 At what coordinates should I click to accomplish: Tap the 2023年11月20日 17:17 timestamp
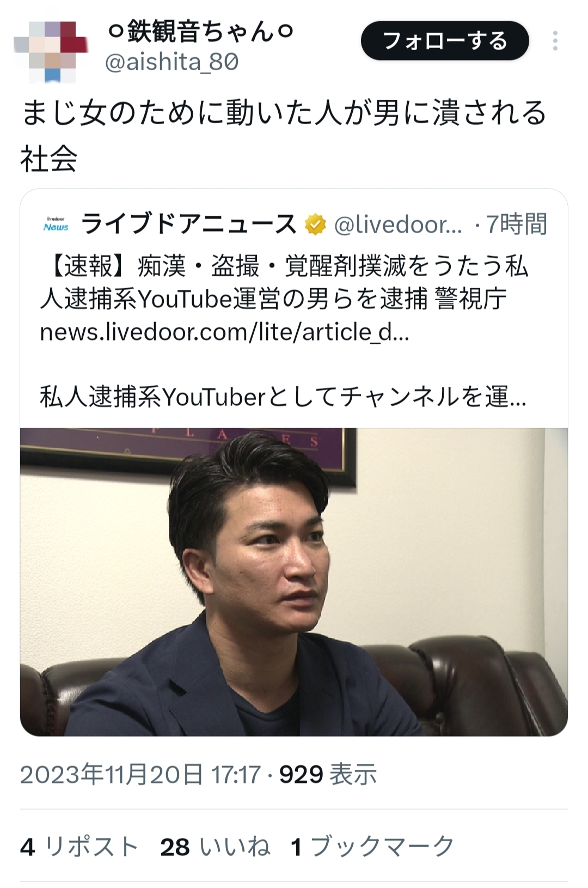[140, 774]
